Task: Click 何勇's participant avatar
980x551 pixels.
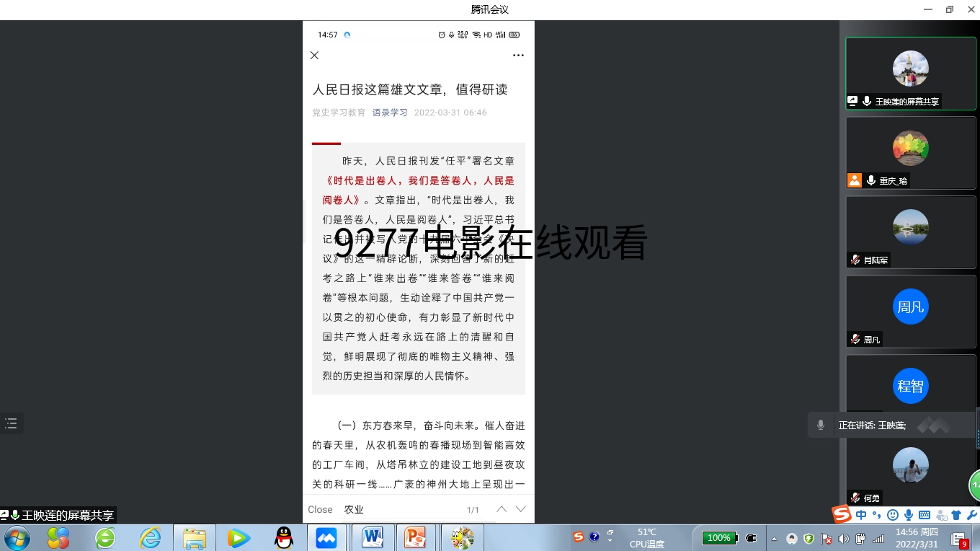Action: click(x=911, y=465)
